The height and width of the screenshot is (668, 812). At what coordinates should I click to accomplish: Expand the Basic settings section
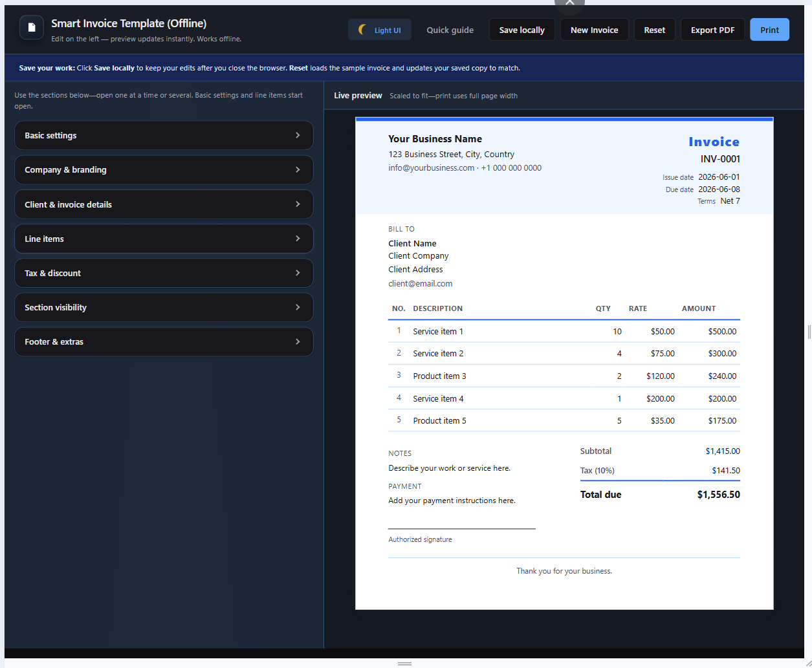pyautogui.click(x=163, y=135)
